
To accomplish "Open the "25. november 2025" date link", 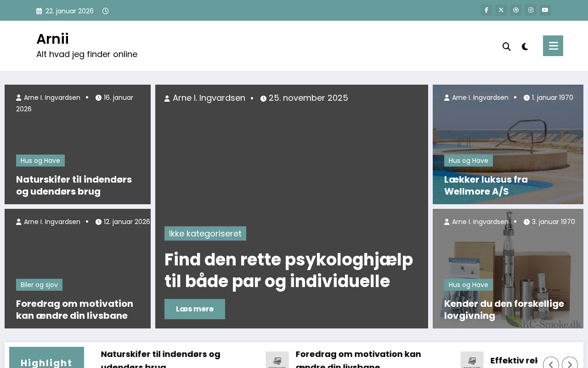I will pyautogui.click(x=304, y=98).
